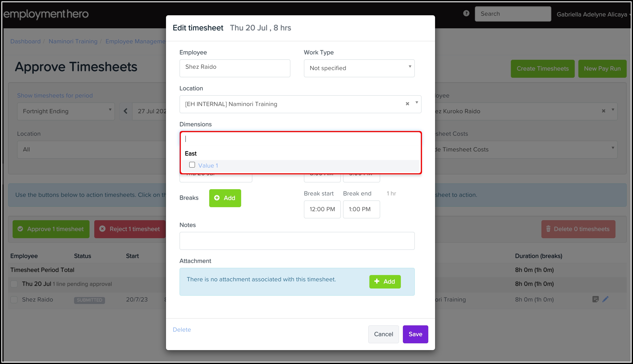The image size is (633, 364).
Task: Click the employment hero logo
Action: click(x=46, y=14)
